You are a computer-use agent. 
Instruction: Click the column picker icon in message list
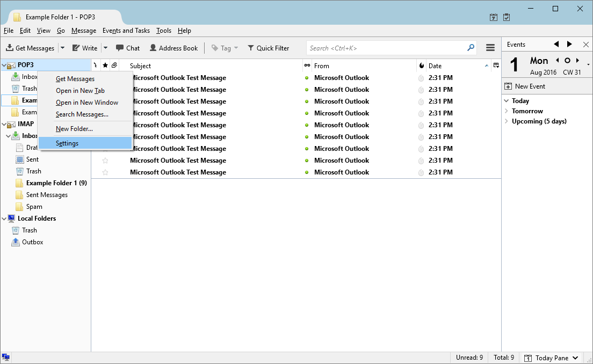tap(496, 65)
